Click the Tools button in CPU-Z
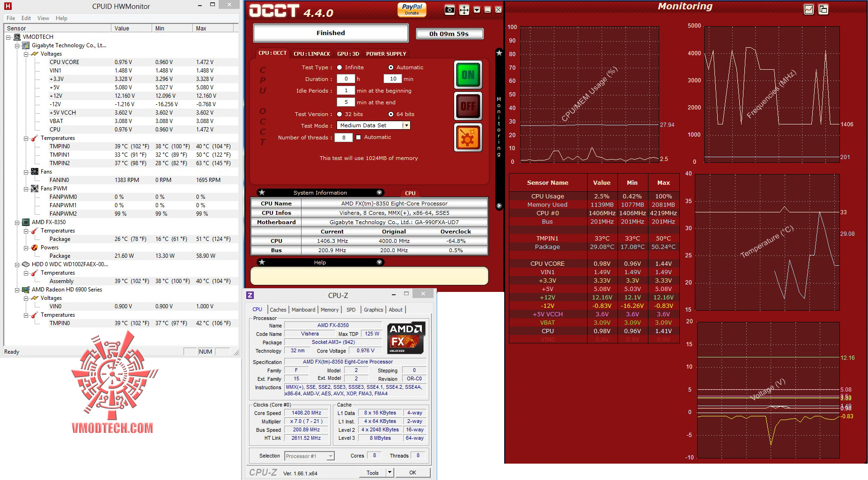This screenshot has height=480, width=868. click(373, 473)
